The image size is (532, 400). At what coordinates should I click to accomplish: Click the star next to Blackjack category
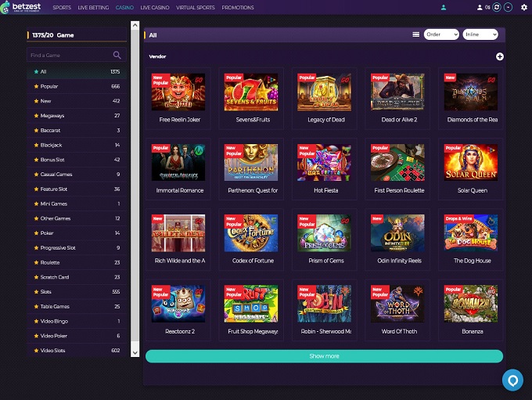click(x=36, y=145)
